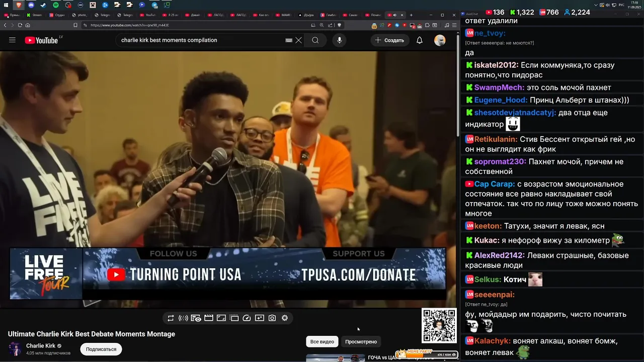Switch to the photo_ tab
644x362 pixels.
pyautogui.click(x=80, y=15)
